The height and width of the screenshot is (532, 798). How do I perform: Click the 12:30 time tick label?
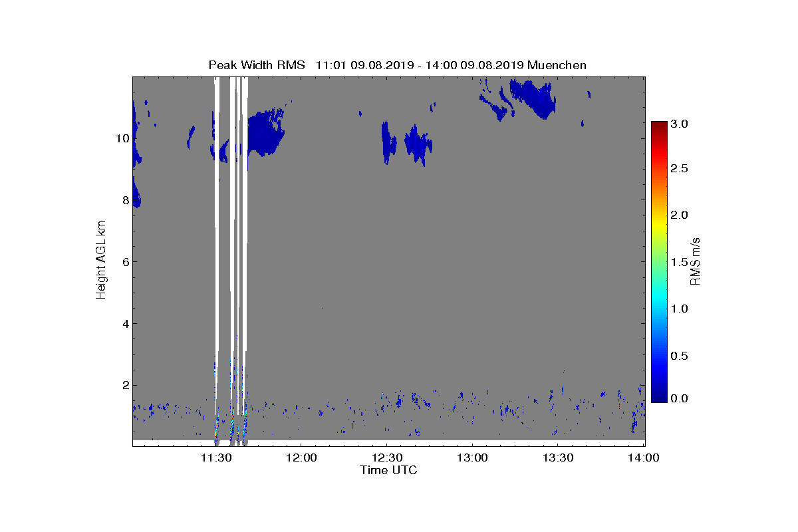(386, 458)
